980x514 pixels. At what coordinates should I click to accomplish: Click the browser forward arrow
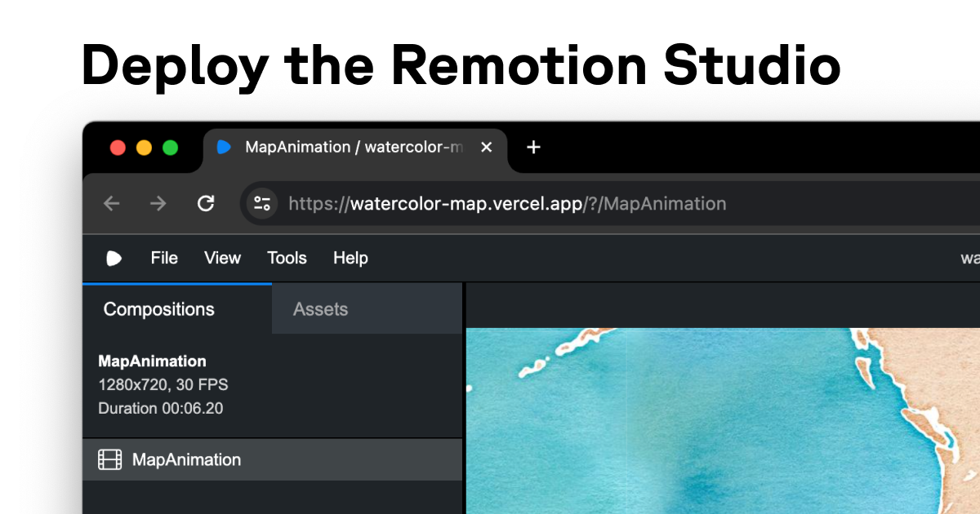pyautogui.click(x=158, y=204)
